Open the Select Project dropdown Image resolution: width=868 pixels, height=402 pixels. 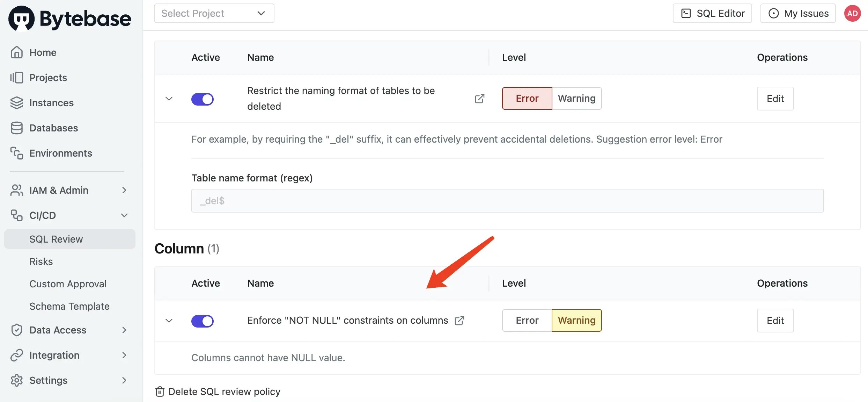[214, 13]
